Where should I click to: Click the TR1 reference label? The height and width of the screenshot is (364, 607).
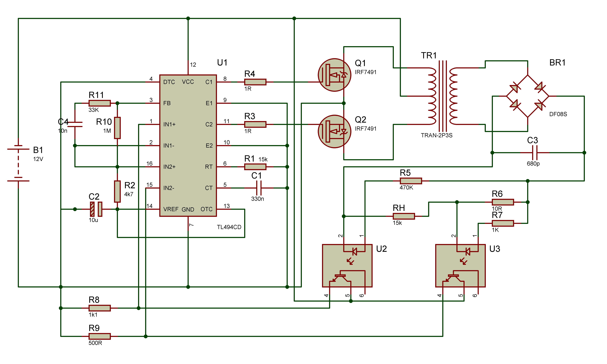pos(429,55)
